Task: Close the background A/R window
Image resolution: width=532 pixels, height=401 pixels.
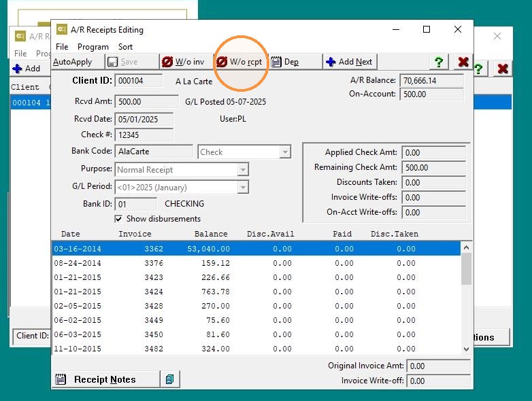Action: [x=497, y=36]
